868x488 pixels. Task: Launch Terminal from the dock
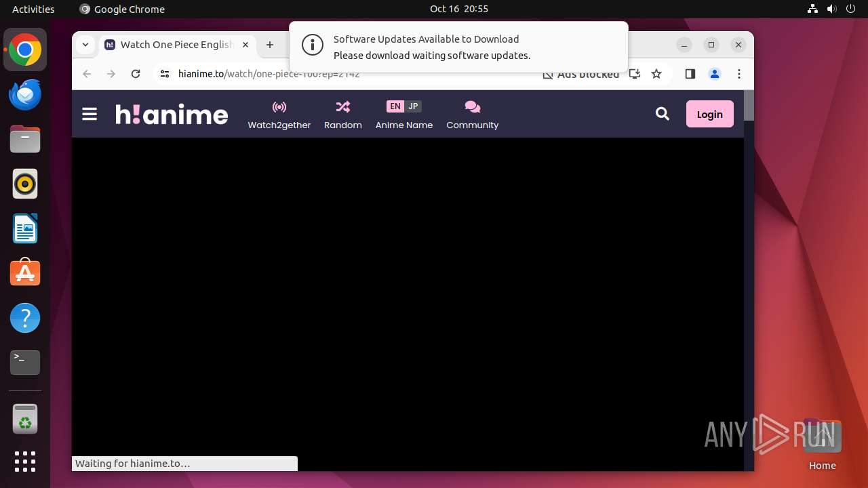[x=25, y=363]
